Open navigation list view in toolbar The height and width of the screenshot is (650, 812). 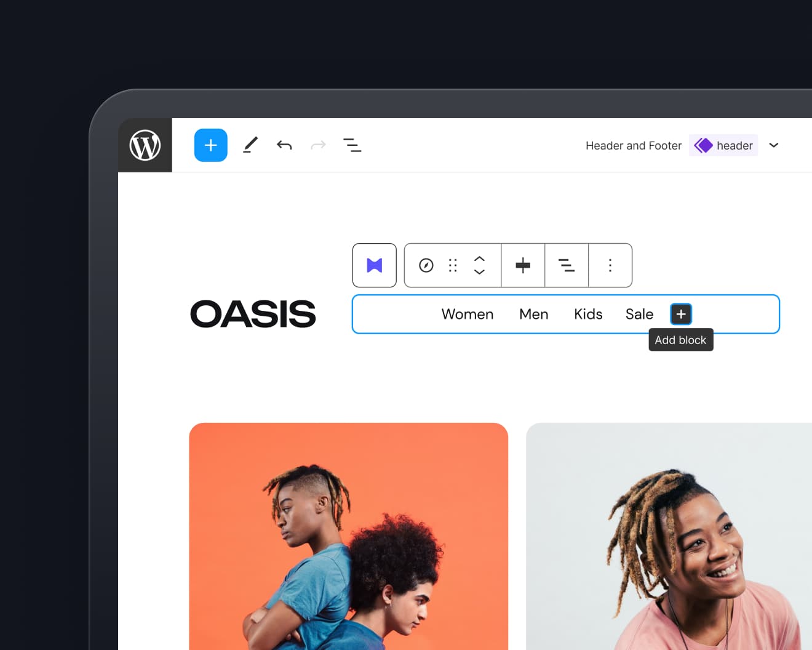[567, 265]
